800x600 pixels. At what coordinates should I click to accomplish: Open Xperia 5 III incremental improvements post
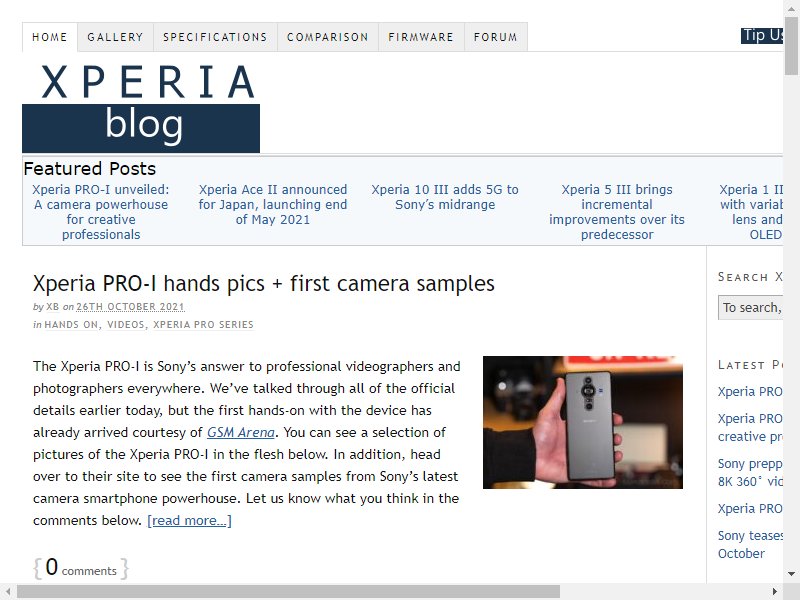(617, 212)
